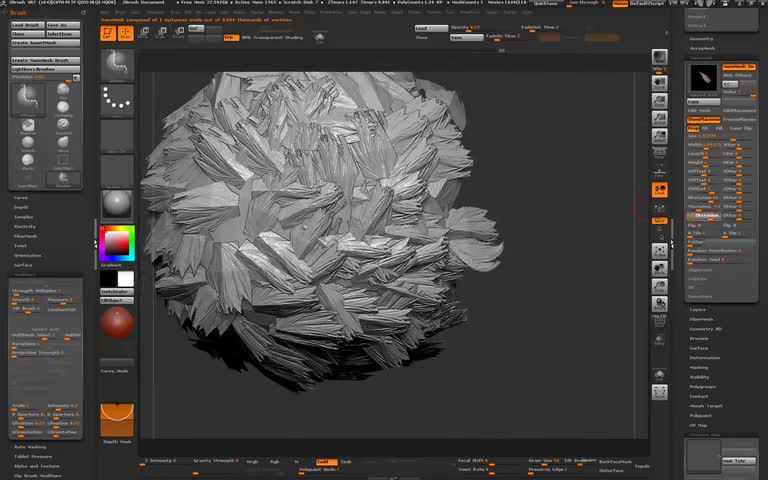Image resolution: width=768 pixels, height=480 pixels.
Task: Click the NanoMesh feather mesh preview
Action: (703, 77)
